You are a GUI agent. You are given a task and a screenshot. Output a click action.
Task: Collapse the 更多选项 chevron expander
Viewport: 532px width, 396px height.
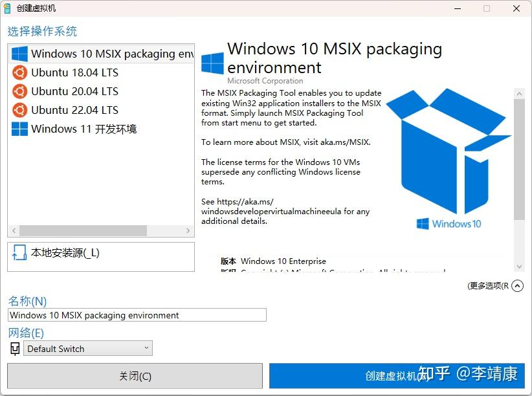click(517, 286)
